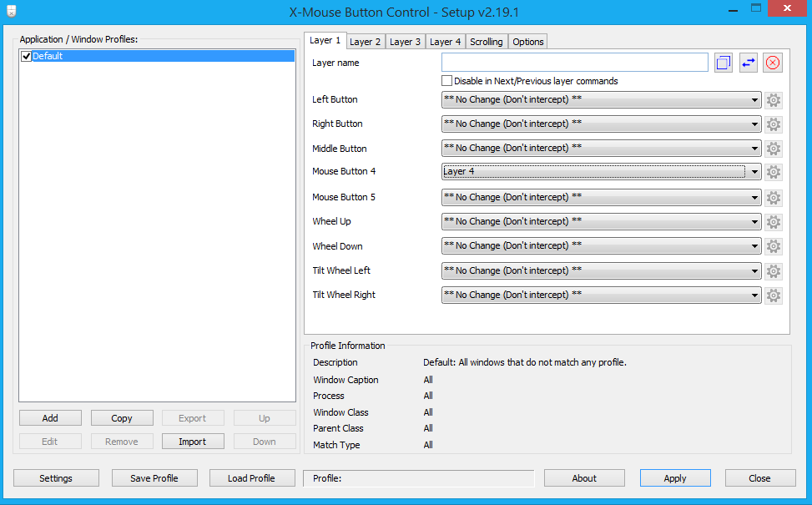
Task: Click the red reset layer icon
Action: tap(772, 63)
